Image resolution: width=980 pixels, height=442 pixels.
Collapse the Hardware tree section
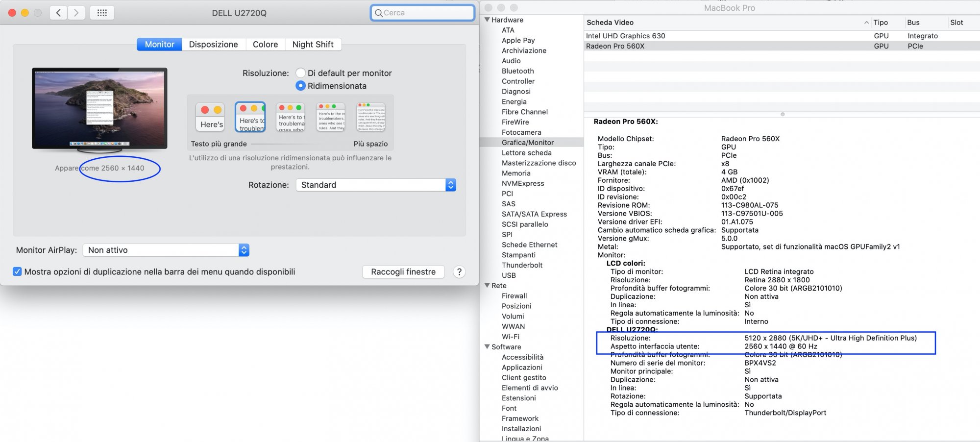click(487, 20)
